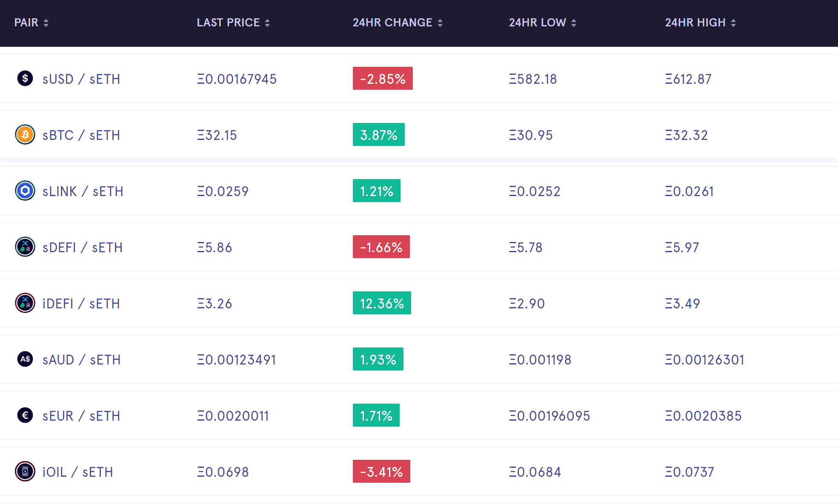Click the sUSD dollar coin icon
Viewport: 838px width, 504px height.
pos(25,78)
